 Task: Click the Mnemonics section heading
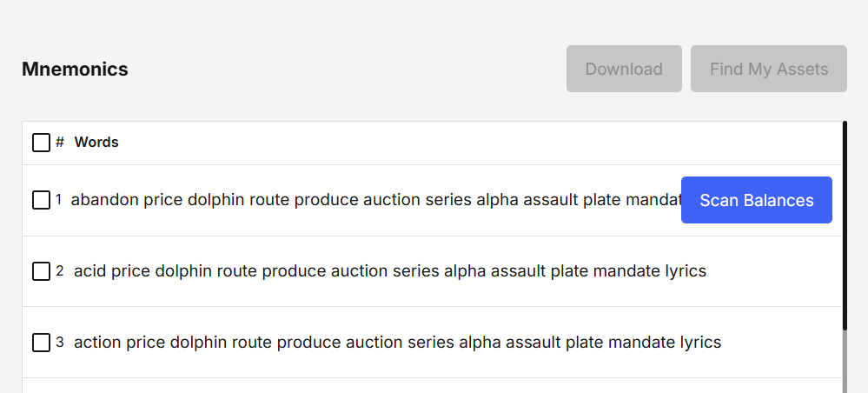tap(75, 70)
